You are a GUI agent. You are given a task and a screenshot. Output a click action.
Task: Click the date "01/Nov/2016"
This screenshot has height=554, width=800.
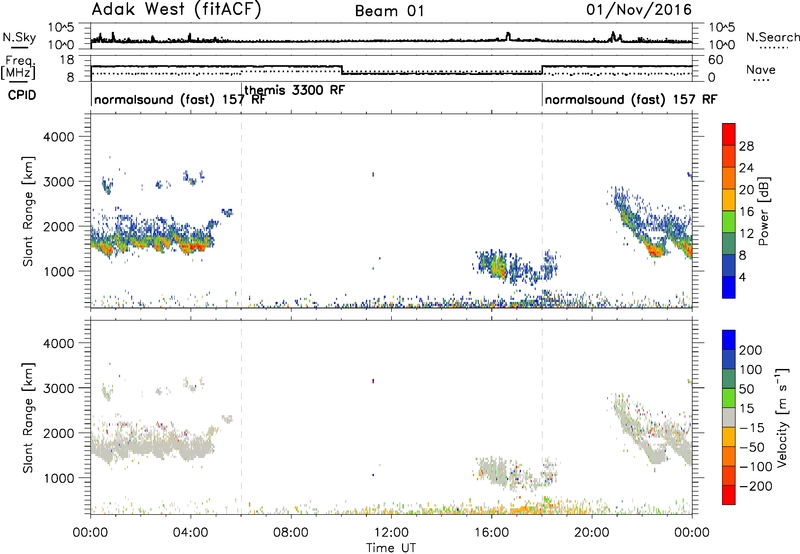(639, 9)
